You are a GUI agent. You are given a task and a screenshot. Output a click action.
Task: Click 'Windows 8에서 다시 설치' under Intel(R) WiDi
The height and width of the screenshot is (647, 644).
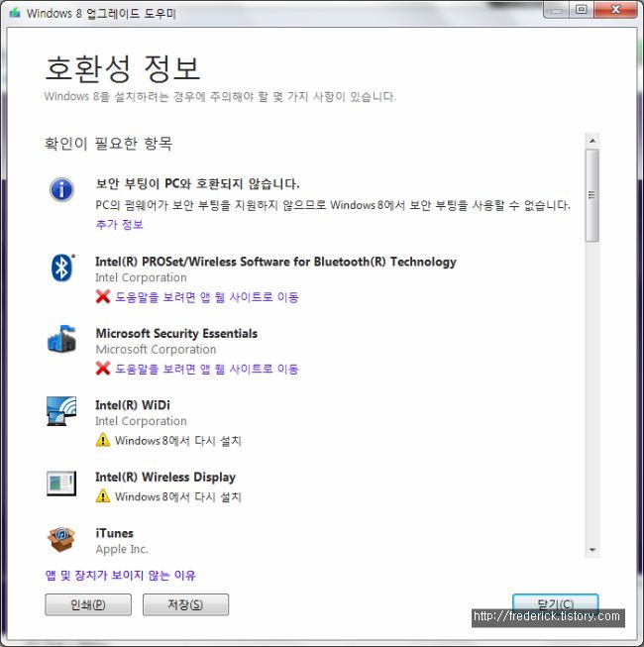[177, 441]
